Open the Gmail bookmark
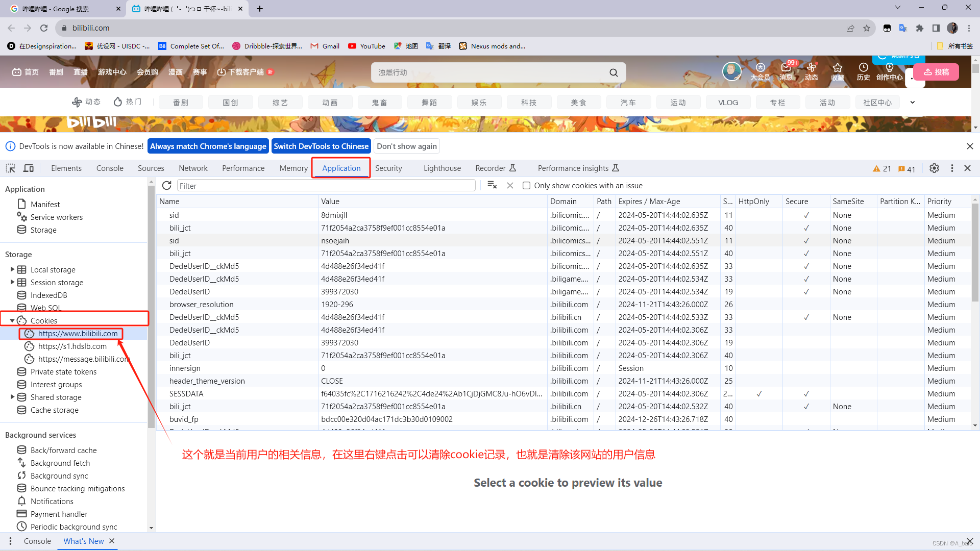The height and width of the screenshot is (551, 980). point(325,46)
